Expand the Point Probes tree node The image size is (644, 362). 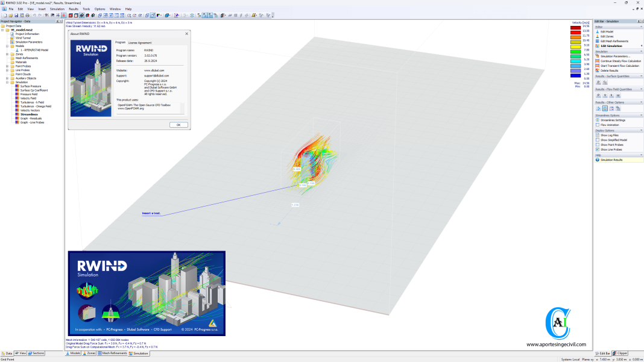point(7,66)
